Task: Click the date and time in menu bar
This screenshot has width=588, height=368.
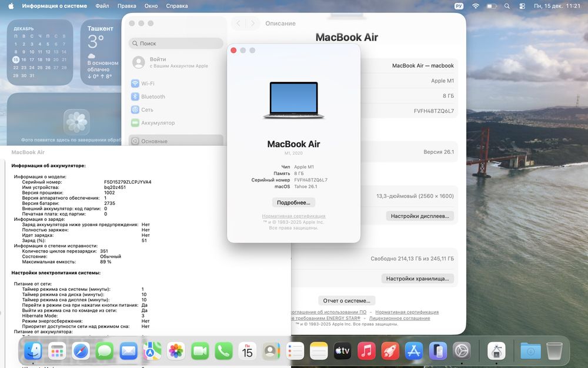Action: click(x=557, y=6)
